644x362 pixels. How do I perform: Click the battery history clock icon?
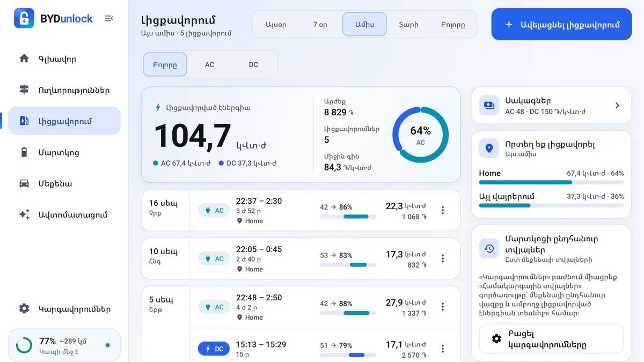tap(489, 248)
